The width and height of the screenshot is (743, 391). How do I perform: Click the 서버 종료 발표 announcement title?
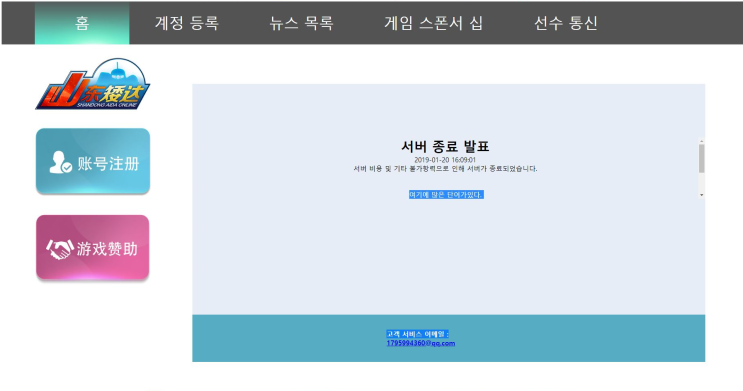tap(445, 146)
